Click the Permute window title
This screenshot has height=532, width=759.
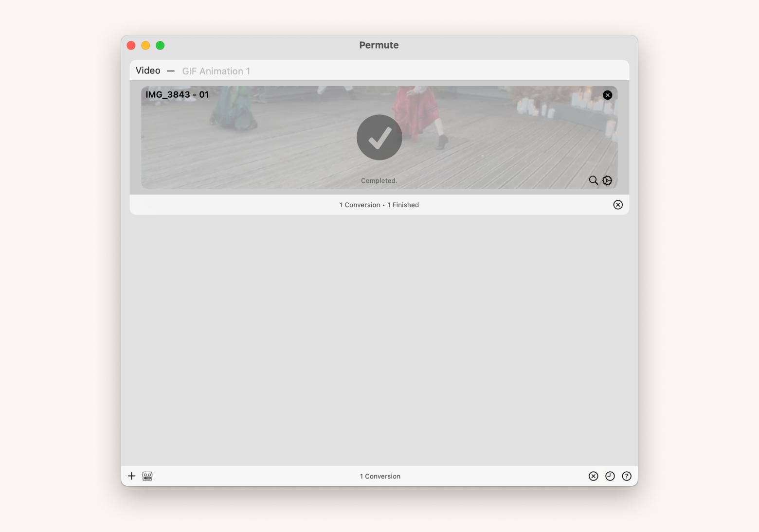click(x=379, y=45)
